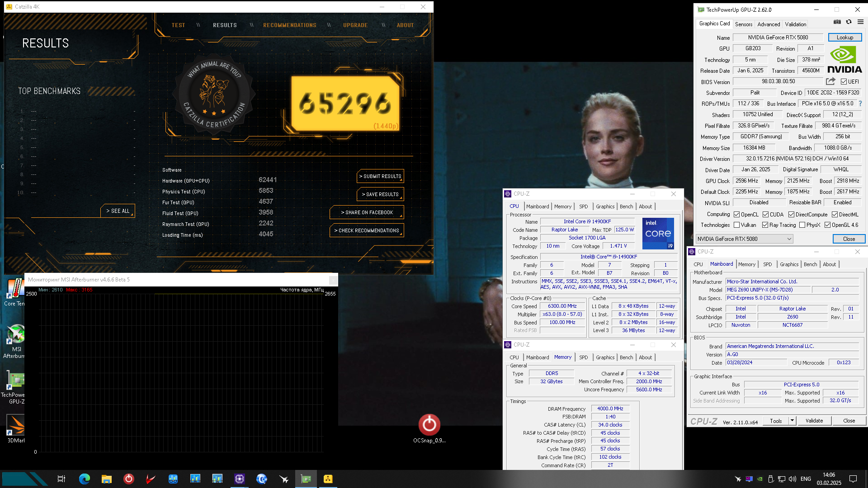
Task: Toggle UEFI checkbox in GPU-Z
Action: pyautogui.click(x=844, y=82)
